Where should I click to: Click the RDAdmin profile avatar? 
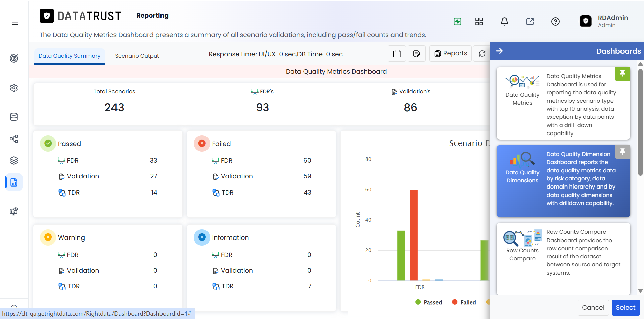(586, 21)
